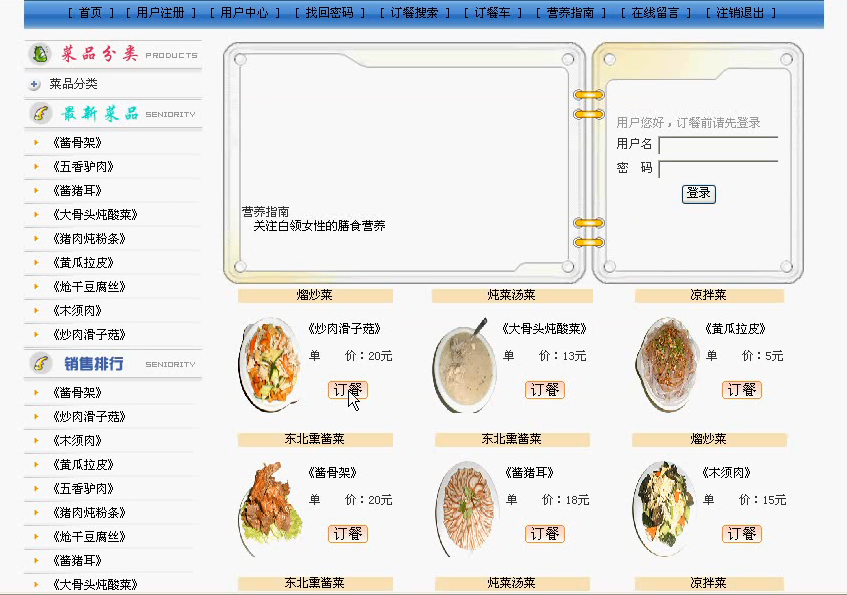Select 炖菜汤菜 category header above 大骨头炖酸菜

click(512, 295)
